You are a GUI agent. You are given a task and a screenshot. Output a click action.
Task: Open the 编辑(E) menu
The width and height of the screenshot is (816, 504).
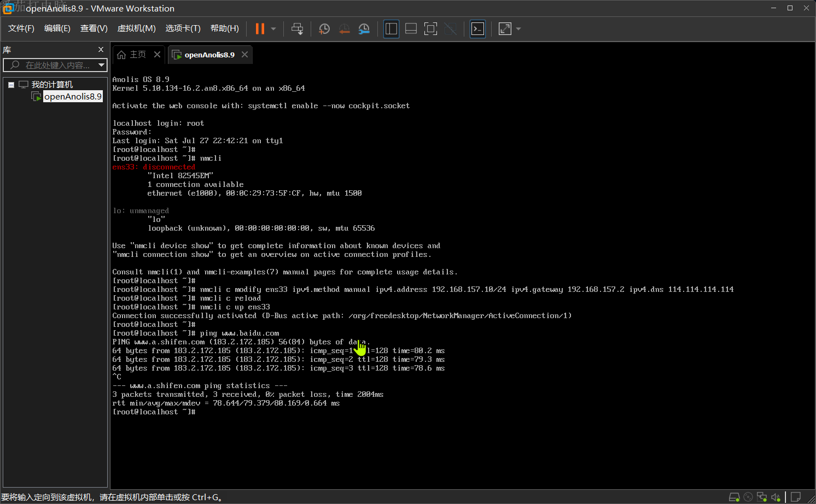(x=57, y=28)
